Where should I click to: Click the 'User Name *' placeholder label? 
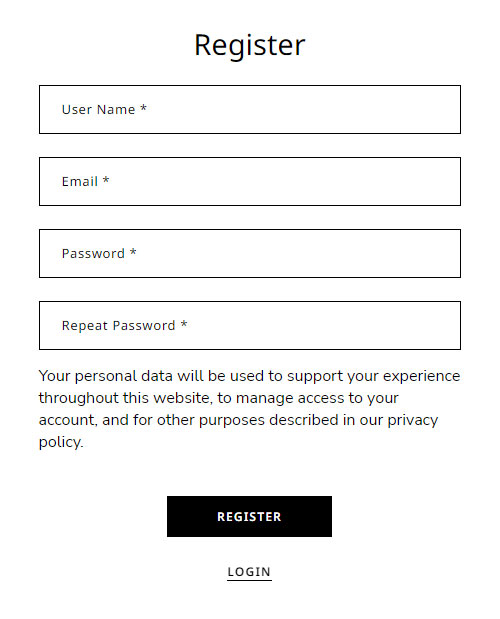(104, 109)
